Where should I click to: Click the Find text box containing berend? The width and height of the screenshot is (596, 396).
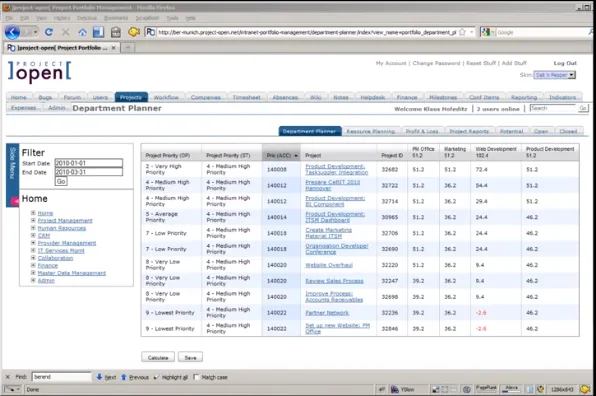(x=62, y=377)
